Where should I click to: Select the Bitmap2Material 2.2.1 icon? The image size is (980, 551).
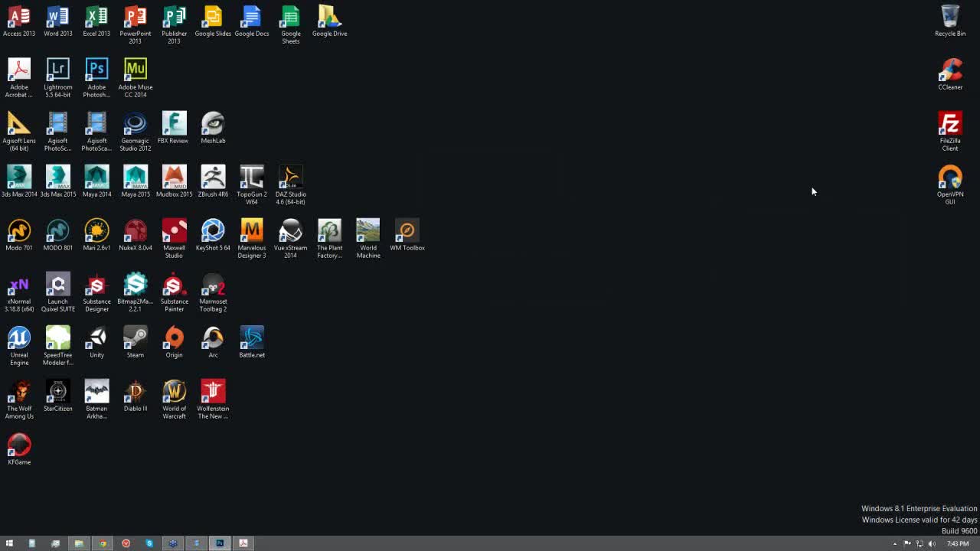(x=136, y=292)
